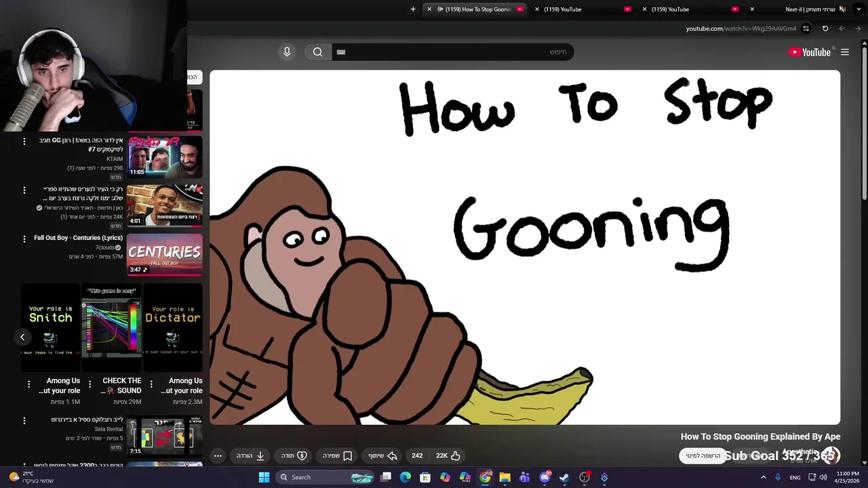Click the magnifier search button beside search box

click(x=318, y=52)
